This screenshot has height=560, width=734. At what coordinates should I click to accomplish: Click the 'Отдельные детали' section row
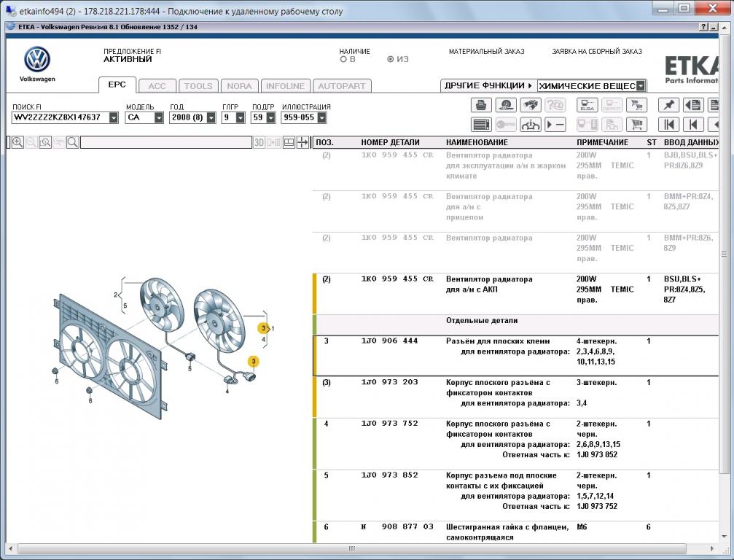coord(515,324)
